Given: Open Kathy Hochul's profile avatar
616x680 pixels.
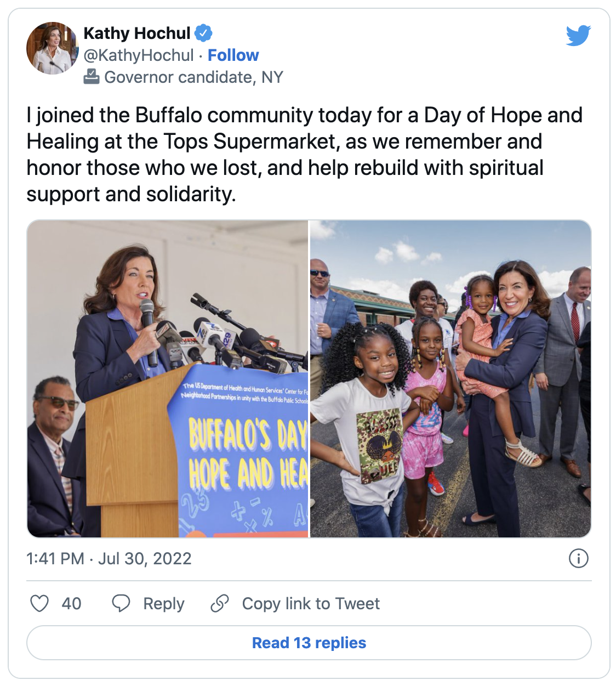Looking at the screenshot, I should click(53, 48).
